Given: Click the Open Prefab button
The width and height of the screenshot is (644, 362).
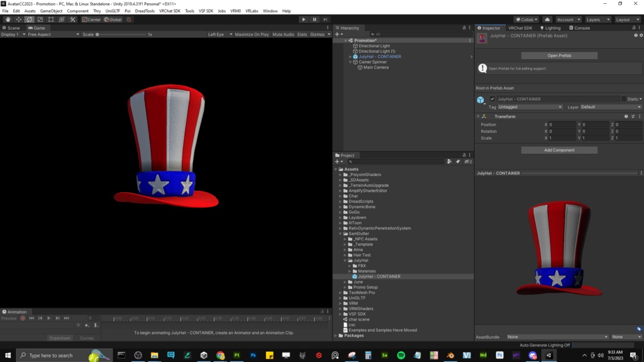Looking at the screenshot, I should pyautogui.click(x=558, y=55).
